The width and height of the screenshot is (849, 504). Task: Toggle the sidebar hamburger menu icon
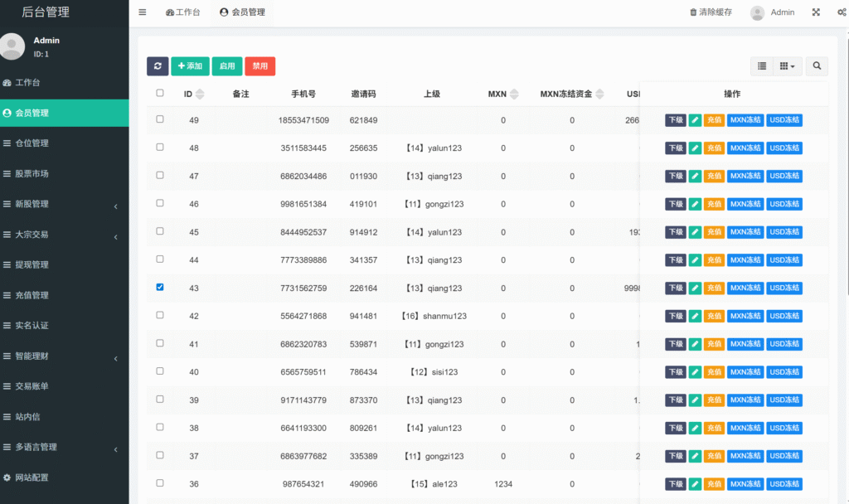click(143, 12)
